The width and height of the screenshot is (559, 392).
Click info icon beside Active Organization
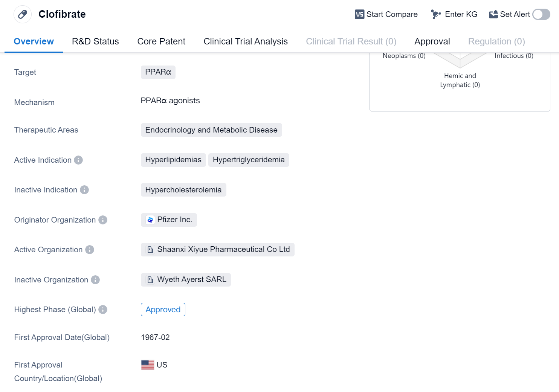90,250
